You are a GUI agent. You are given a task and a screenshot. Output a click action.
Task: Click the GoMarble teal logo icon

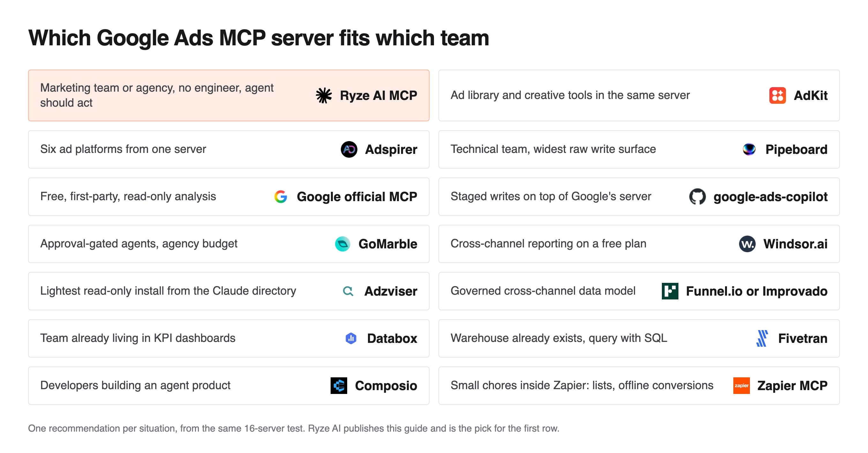342,244
